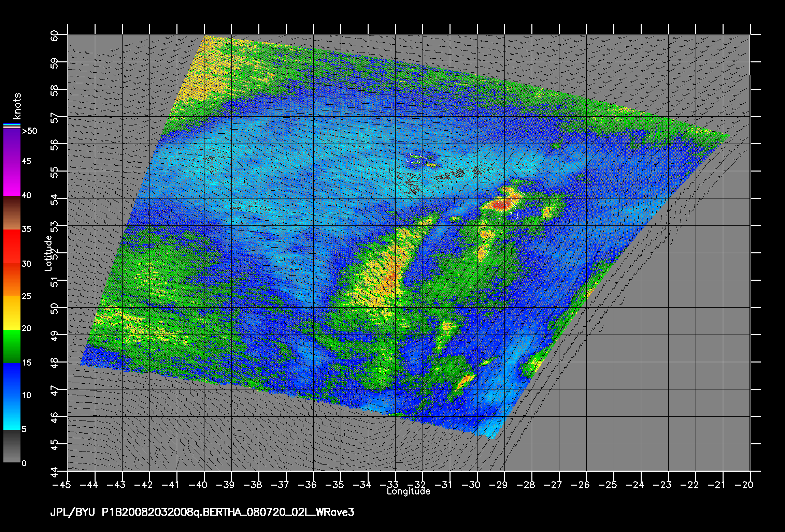Click the '>50' color scale label
Image resolution: width=785 pixels, height=532 pixels.
(x=29, y=131)
